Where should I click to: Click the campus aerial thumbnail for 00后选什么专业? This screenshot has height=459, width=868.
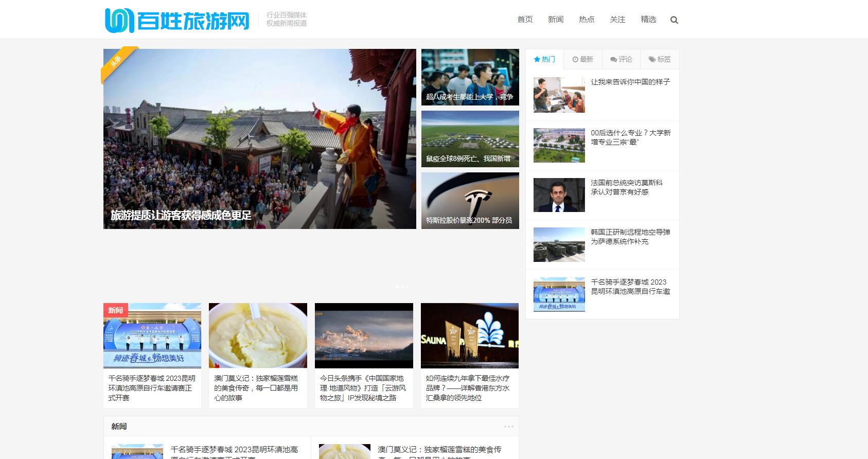(x=559, y=145)
